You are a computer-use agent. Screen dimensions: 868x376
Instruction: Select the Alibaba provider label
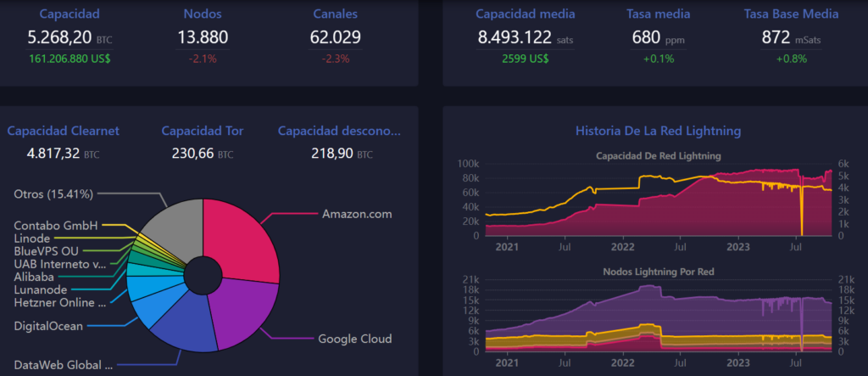[x=34, y=277]
